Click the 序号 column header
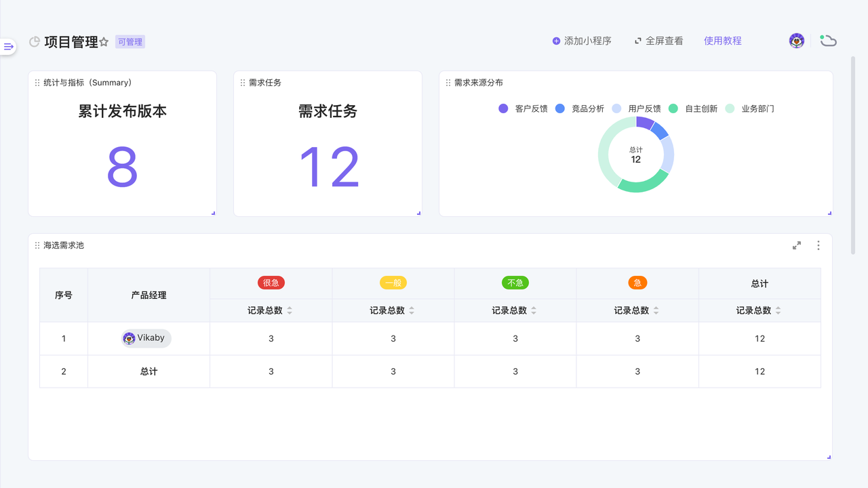This screenshot has height=488, width=868. (x=64, y=296)
